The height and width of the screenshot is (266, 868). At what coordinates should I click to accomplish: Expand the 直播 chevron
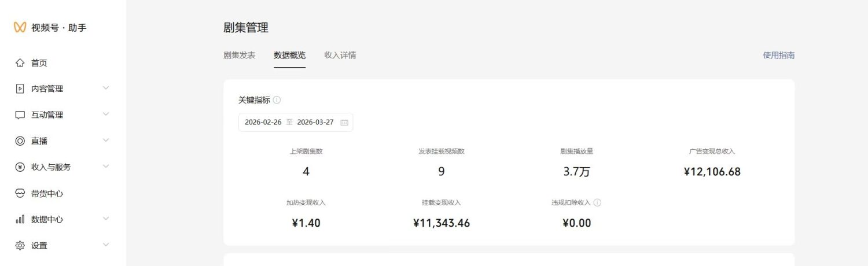point(106,141)
